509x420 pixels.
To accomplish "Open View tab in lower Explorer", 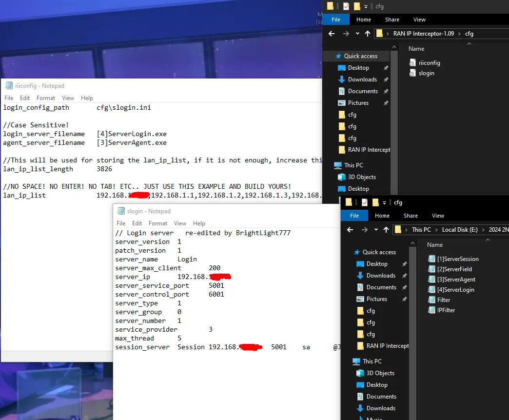I will tap(438, 216).
